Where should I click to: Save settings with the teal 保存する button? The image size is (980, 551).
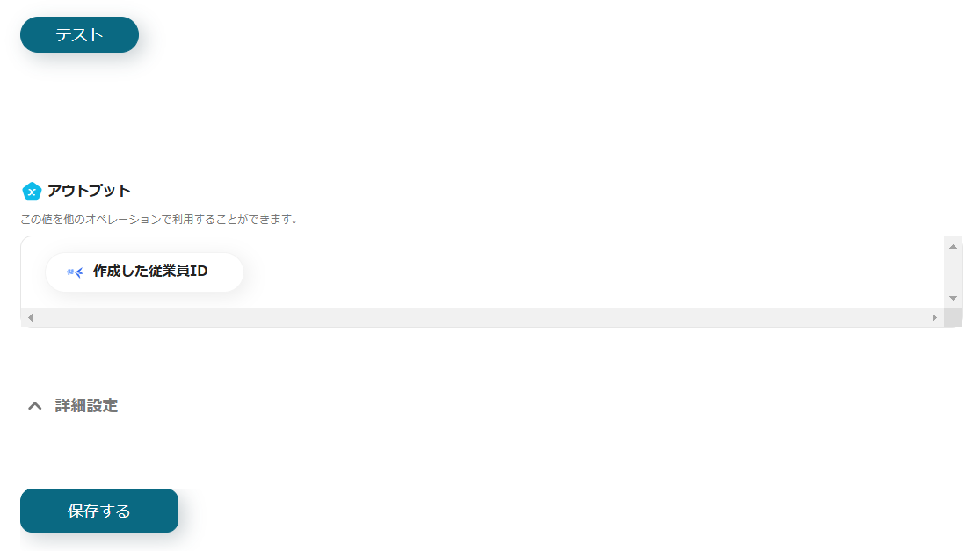(99, 511)
